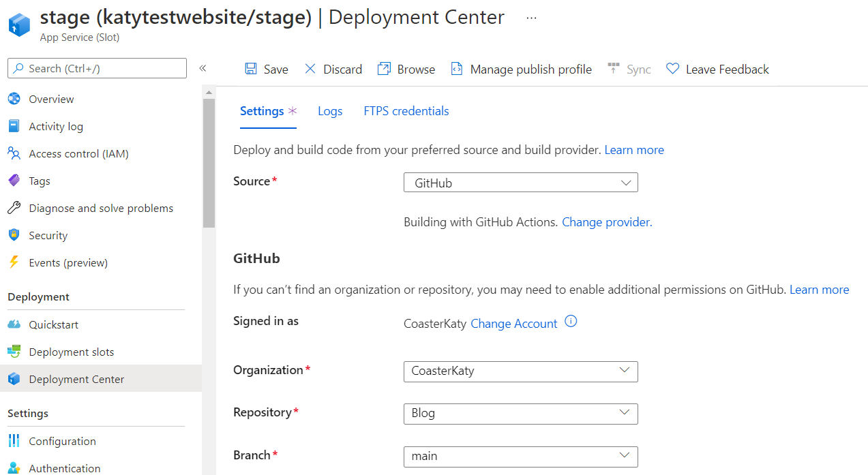Click the Change provider link
Screen dimensions: 868x475
(606, 221)
